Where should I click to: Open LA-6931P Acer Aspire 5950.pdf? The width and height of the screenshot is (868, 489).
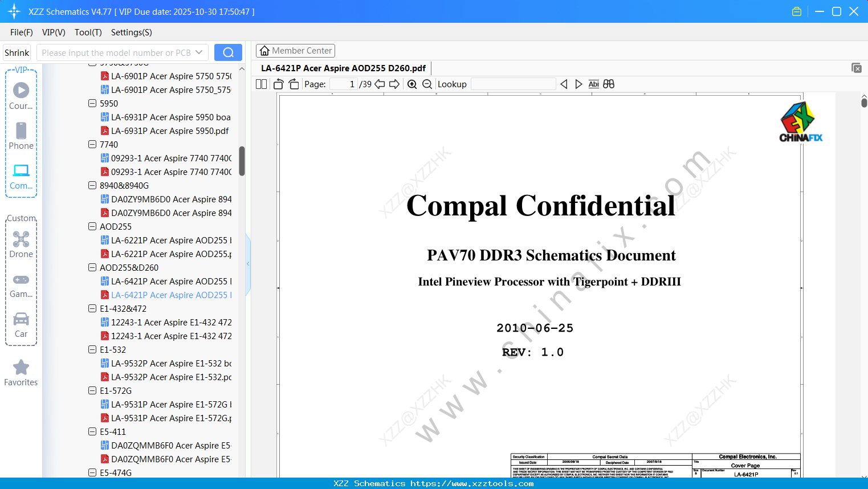tap(165, 131)
